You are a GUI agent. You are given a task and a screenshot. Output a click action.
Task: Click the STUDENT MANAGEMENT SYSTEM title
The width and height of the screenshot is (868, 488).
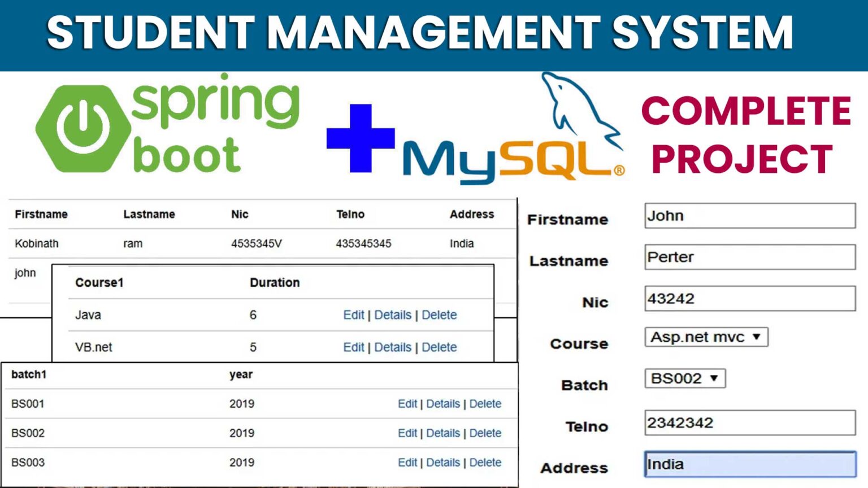click(420, 32)
